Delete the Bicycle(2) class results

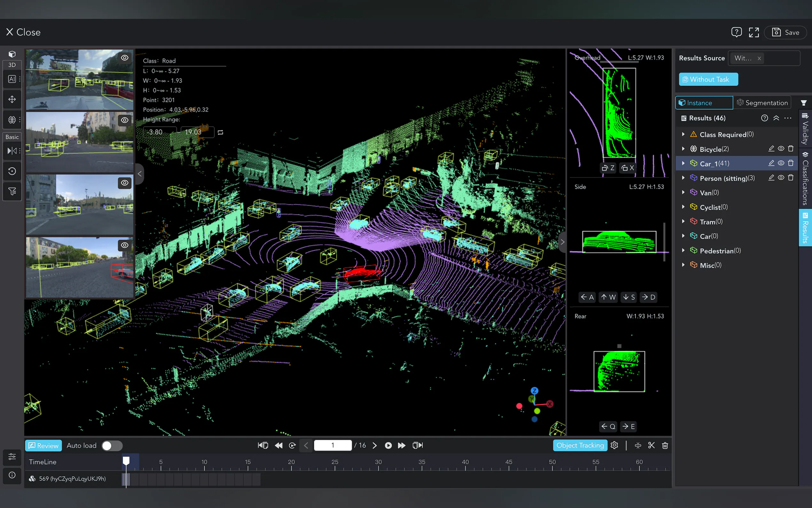pyautogui.click(x=791, y=148)
